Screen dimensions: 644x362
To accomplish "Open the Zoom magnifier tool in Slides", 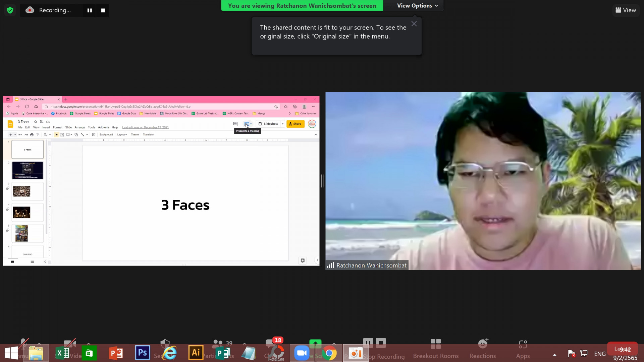I will (45, 135).
